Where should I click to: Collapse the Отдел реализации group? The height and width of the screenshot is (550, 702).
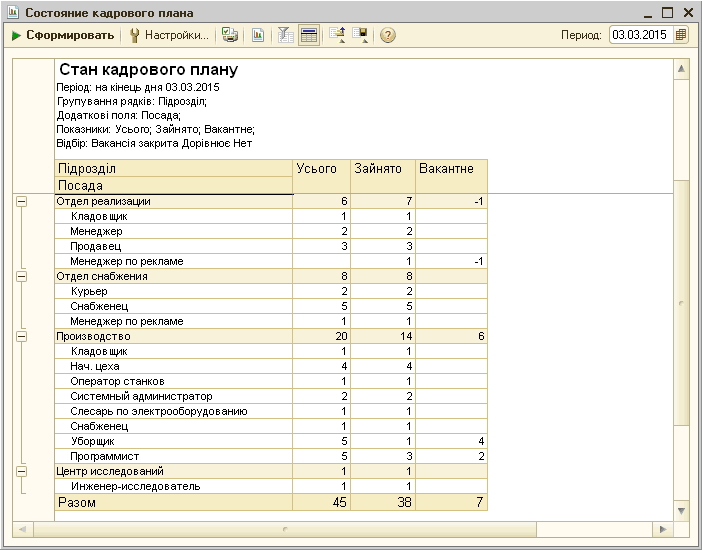tap(20, 201)
